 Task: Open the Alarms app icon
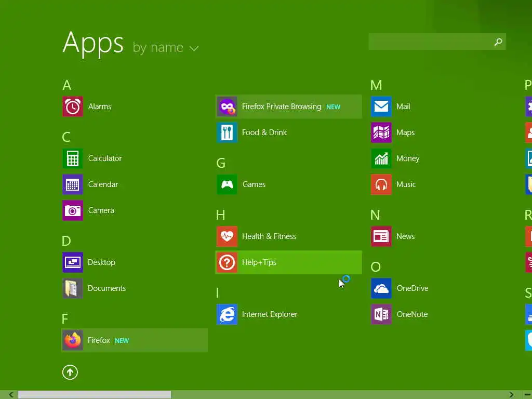pyautogui.click(x=73, y=107)
